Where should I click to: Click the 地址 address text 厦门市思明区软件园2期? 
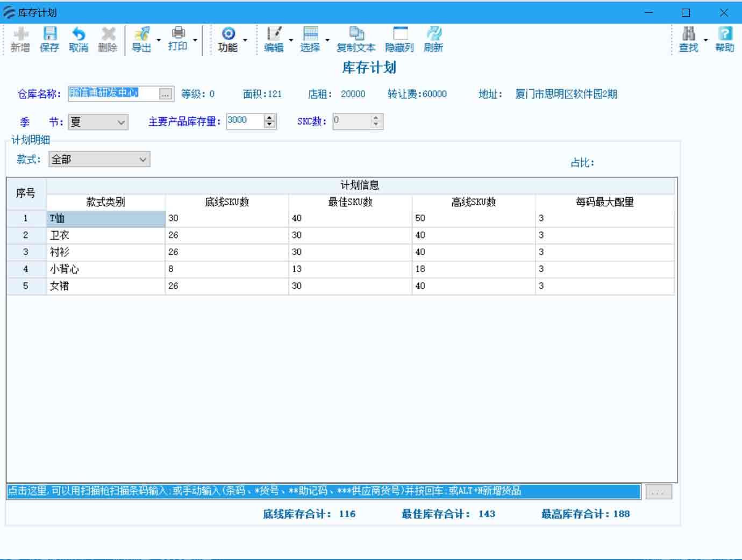(x=566, y=94)
